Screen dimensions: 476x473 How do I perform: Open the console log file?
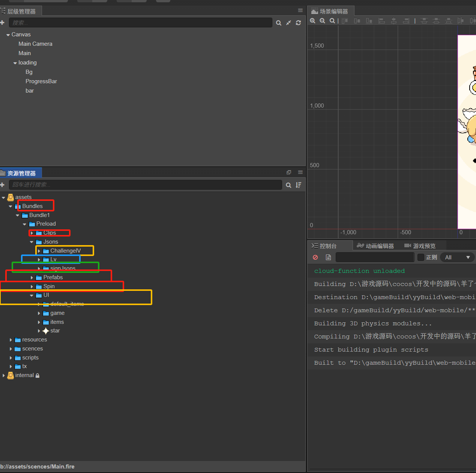pyautogui.click(x=328, y=257)
